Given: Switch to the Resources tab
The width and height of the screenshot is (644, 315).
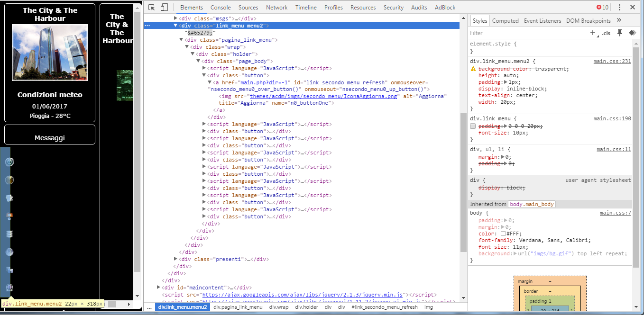Looking at the screenshot, I should point(363,8).
